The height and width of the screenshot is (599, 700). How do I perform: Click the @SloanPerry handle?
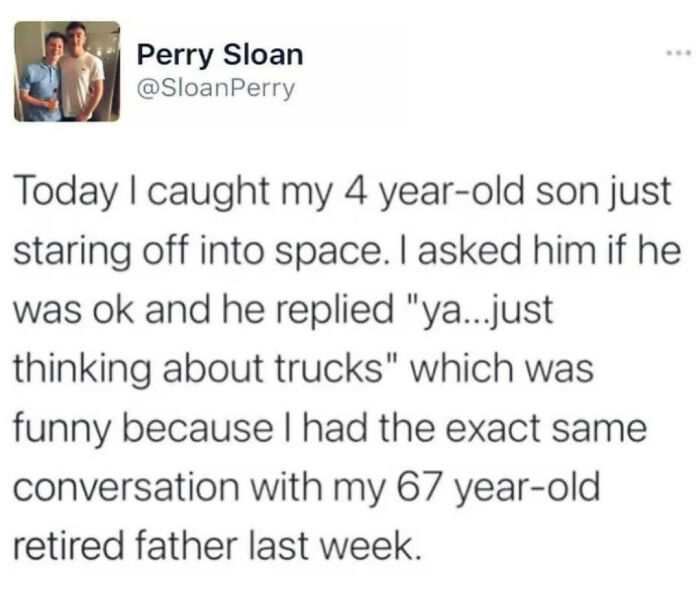216,89
